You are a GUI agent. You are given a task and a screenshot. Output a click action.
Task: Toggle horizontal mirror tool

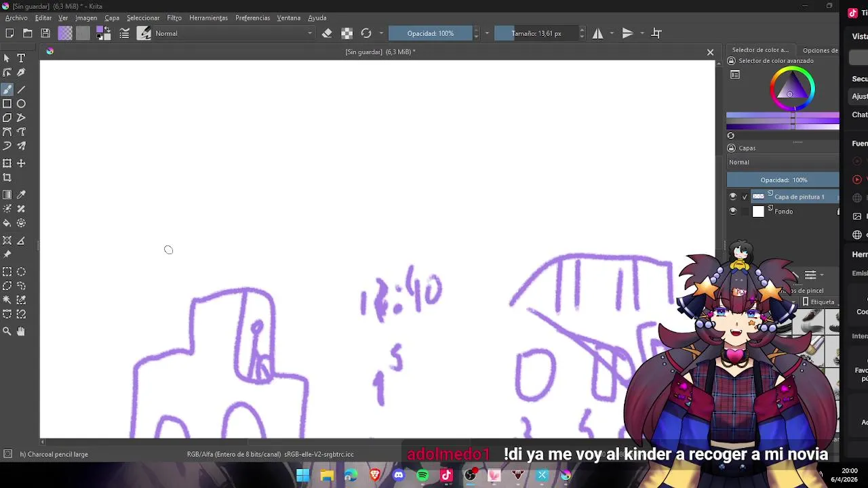coord(598,33)
